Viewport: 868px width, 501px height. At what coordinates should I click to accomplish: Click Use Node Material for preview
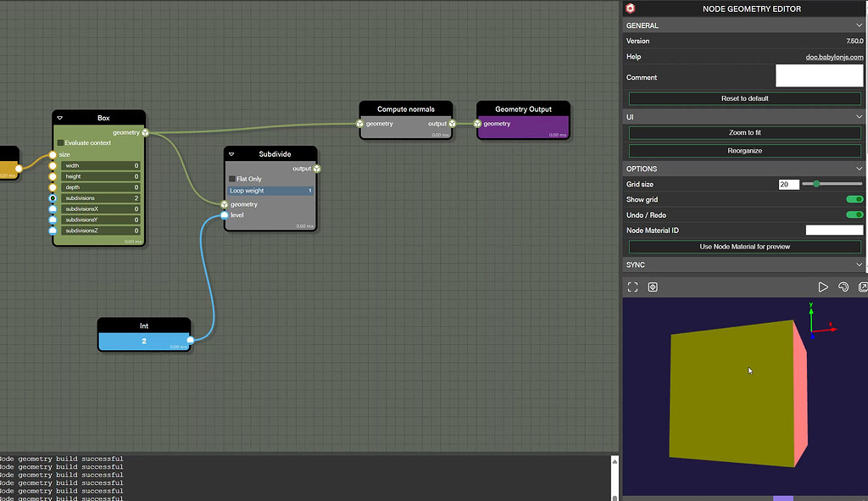pos(743,247)
